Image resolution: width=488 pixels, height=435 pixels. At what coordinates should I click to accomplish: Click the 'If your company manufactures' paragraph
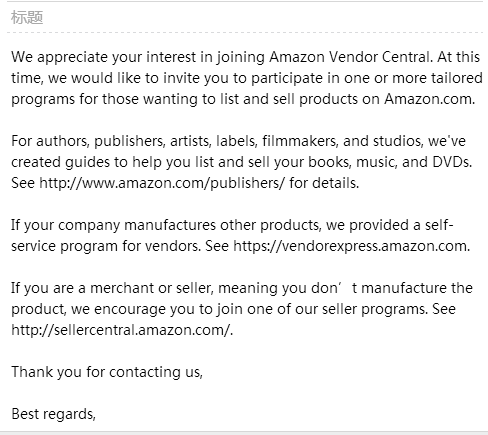pos(241,236)
